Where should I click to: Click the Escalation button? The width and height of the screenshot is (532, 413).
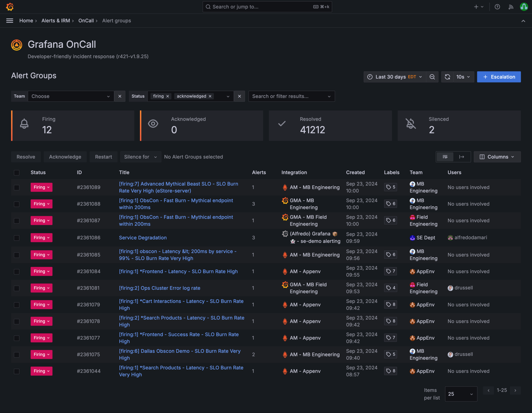click(x=499, y=77)
